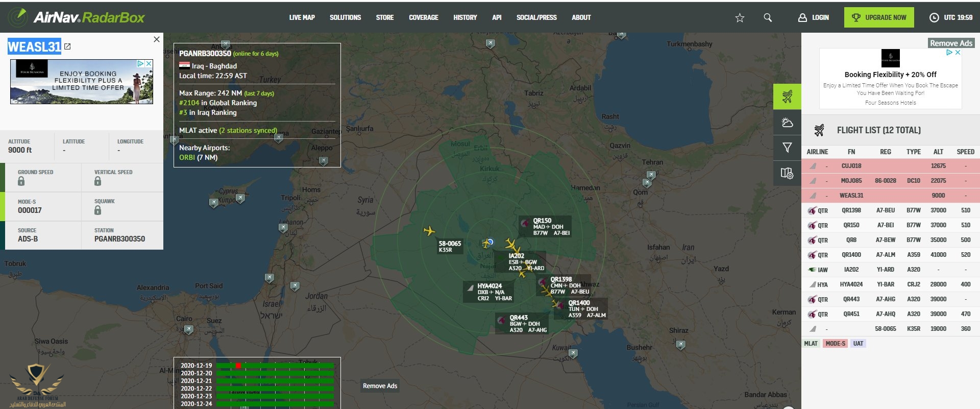The height and width of the screenshot is (409, 980).
Task: Click station marker near Cairo
Action: coord(188,330)
